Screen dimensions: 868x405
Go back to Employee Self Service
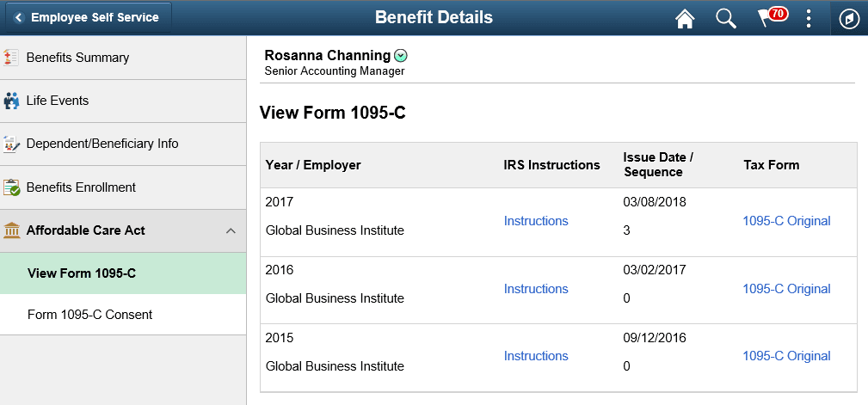87,17
